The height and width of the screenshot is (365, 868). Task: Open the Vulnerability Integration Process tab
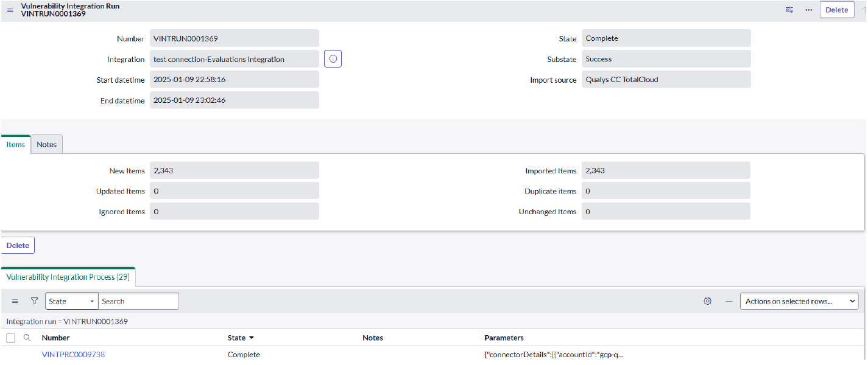click(x=68, y=277)
